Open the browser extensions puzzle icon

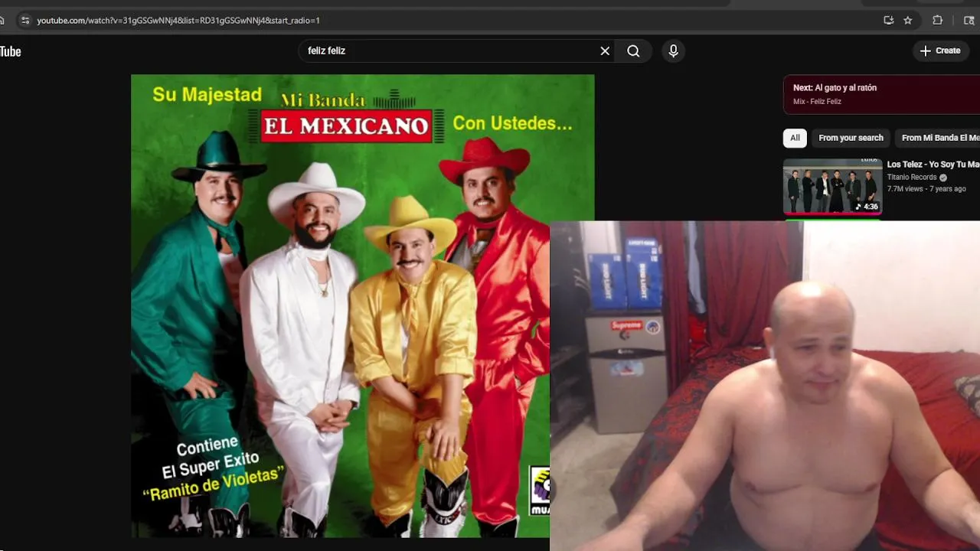(x=937, y=21)
